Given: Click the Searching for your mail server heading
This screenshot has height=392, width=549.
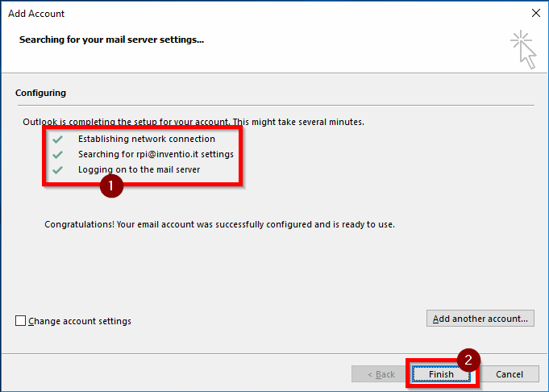Looking at the screenshot, I should (x=111, y=39).
